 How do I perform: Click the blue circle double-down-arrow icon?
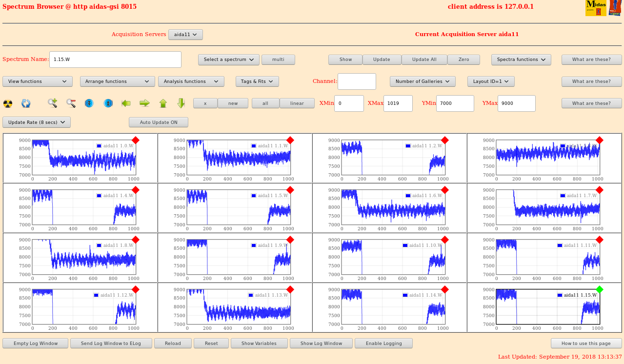click(x=89, y=103)
